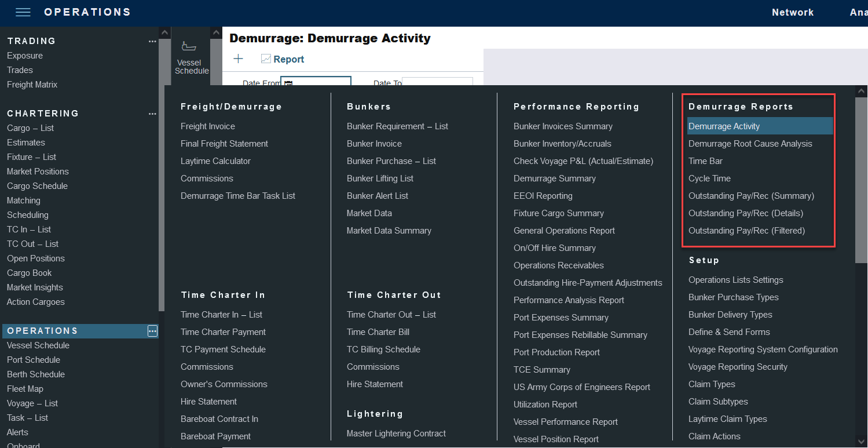Open Master Lightering Contract
This screenshot has width=868, height=448.
396,434
